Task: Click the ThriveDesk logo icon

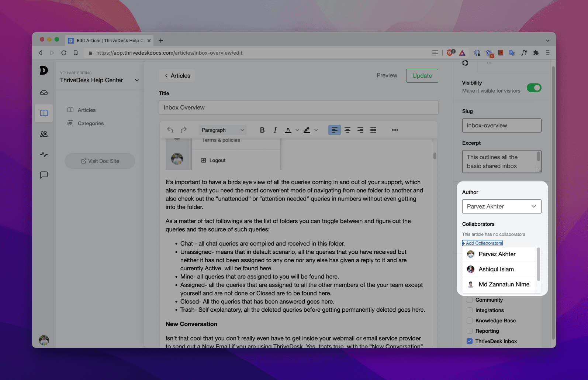Action: click(x=44, y=70)
